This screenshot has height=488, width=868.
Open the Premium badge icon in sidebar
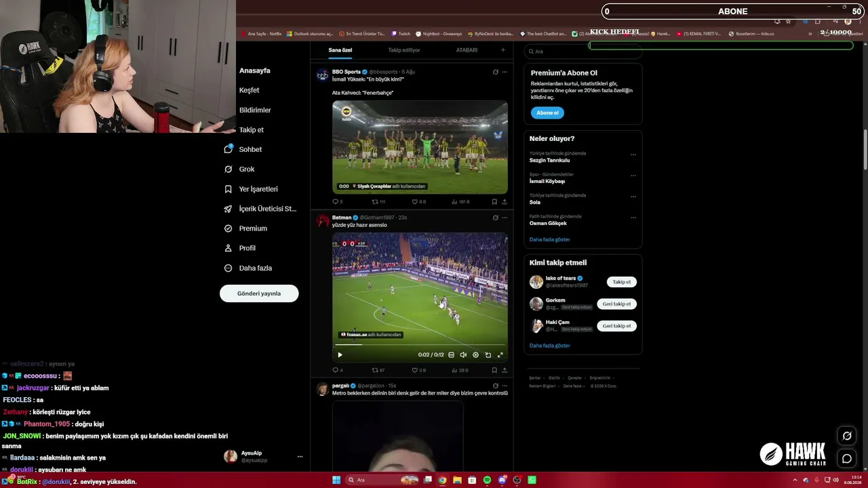[229, 228]
